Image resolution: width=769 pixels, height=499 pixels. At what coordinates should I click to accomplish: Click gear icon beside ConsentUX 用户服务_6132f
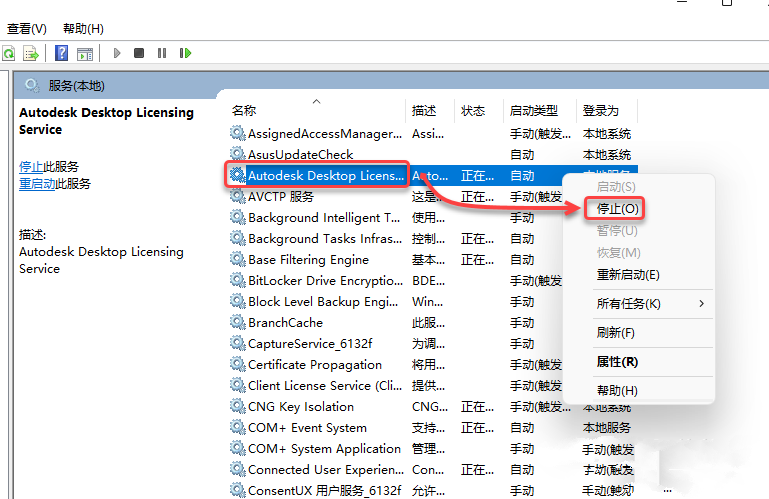coord(238,490)
